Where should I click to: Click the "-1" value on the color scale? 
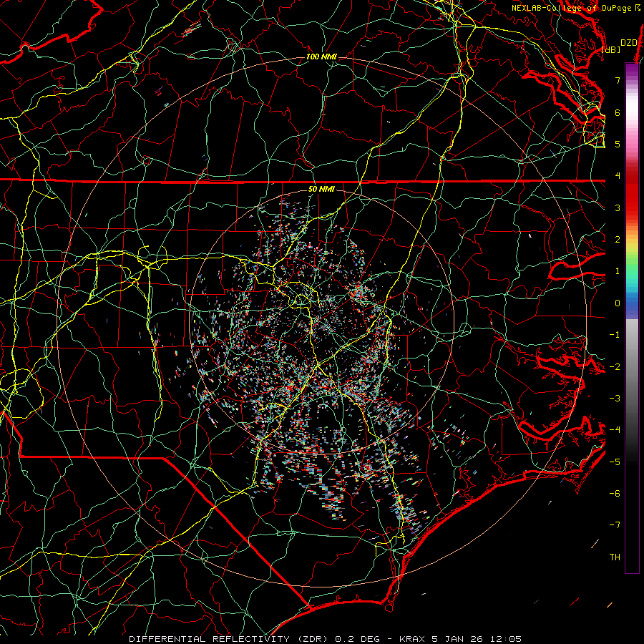point(615,335)
